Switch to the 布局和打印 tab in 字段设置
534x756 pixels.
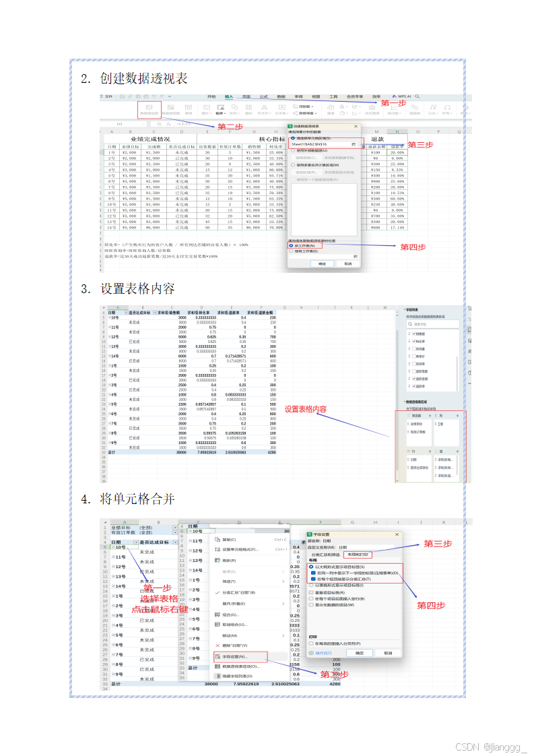[x=358, y=555]
